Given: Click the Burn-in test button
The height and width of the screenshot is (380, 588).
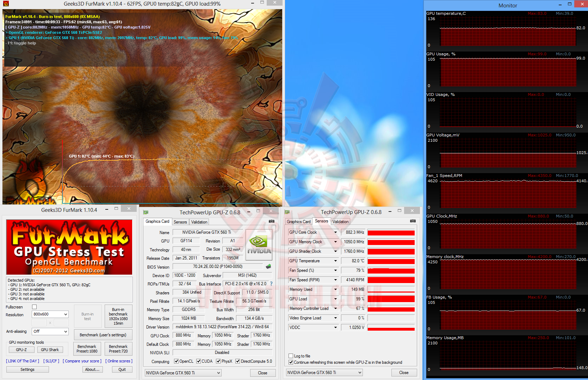Looking at the screenshot, I should [x=87, y=316].
